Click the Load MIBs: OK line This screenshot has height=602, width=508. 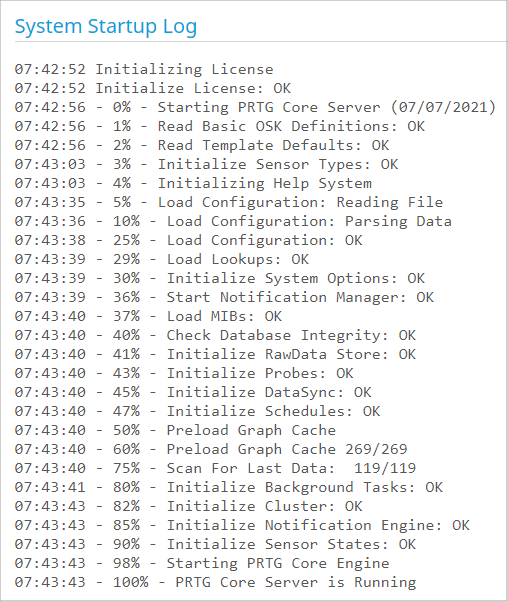(148, 316)
